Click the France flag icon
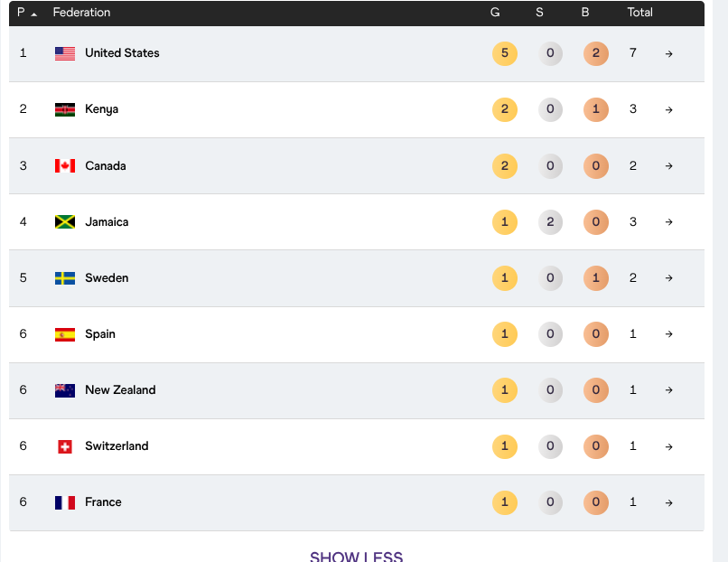 click(x=65, y=502)
